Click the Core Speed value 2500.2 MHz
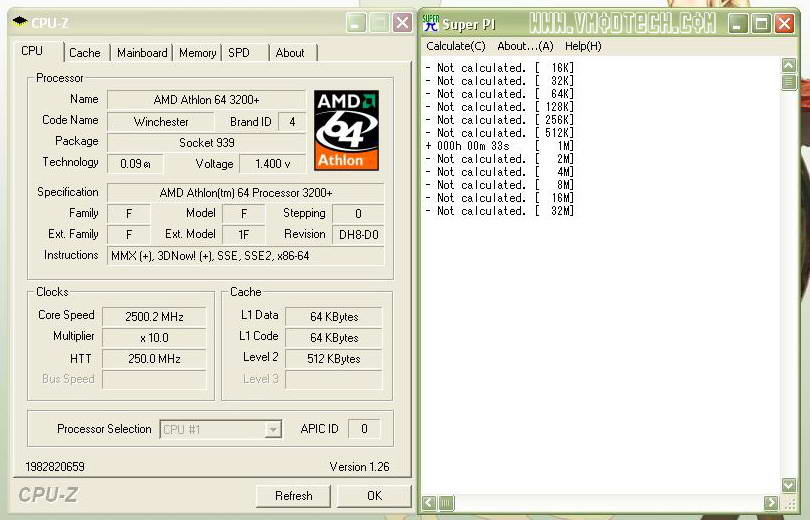 pyautogui.click(x=154, y=317)
